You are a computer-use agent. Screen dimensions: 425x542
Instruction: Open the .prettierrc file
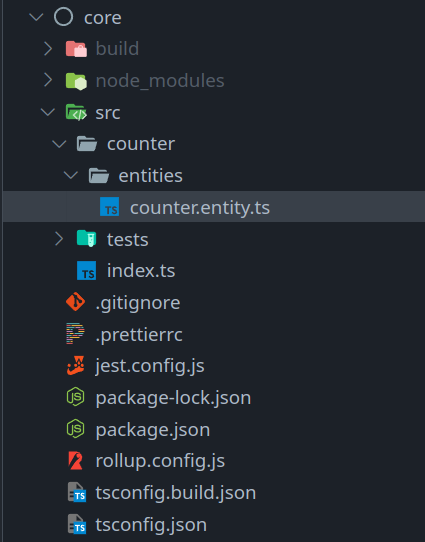(x=139, y=335)
